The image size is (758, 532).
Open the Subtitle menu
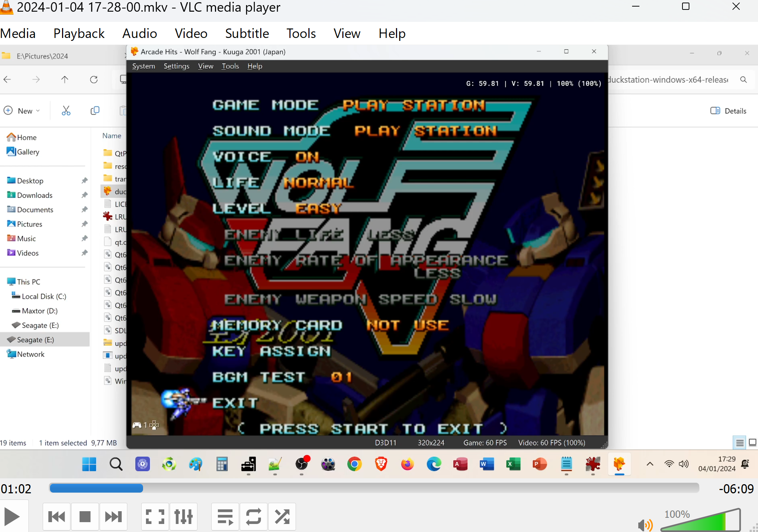tap(247, 33)
